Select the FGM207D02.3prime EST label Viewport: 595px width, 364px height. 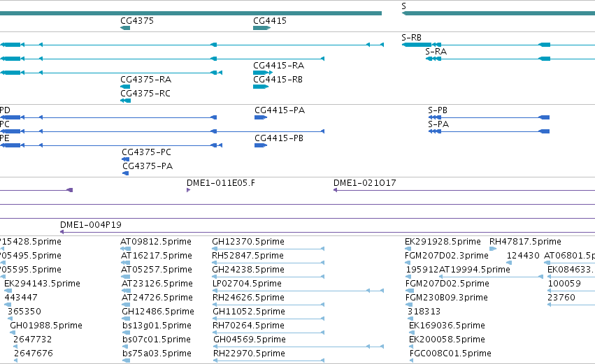(447, 256)
